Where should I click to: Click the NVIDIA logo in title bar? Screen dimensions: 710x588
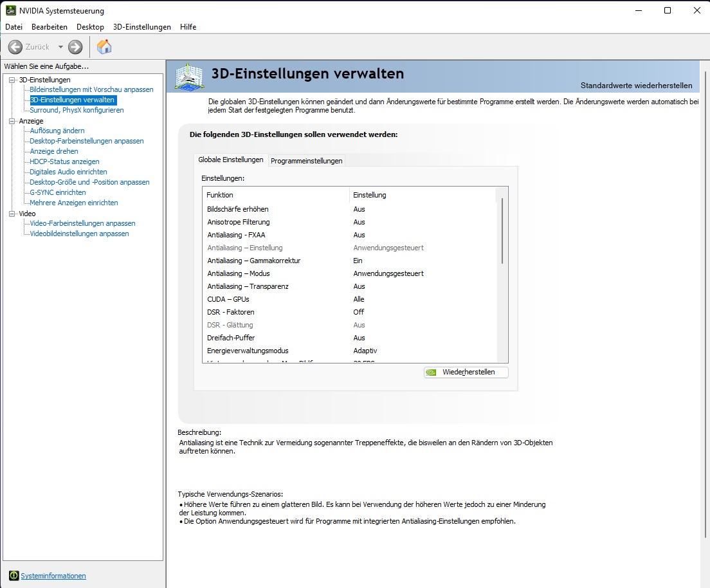pos(10,10)
